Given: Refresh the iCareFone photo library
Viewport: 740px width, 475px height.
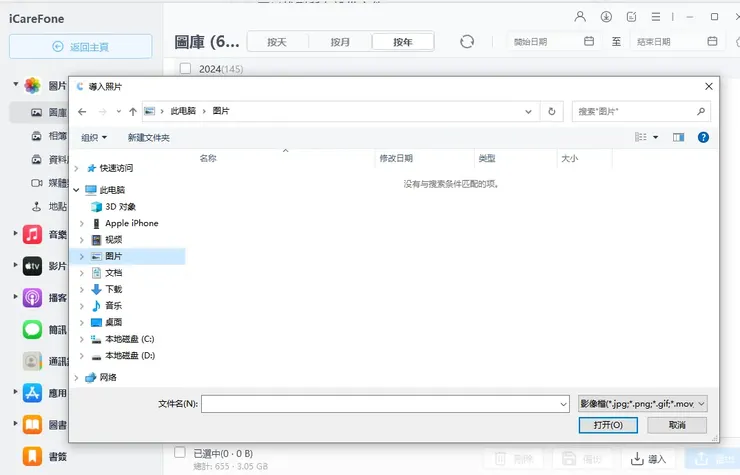Looking at the screenshot, I should (x=467, y=42).
